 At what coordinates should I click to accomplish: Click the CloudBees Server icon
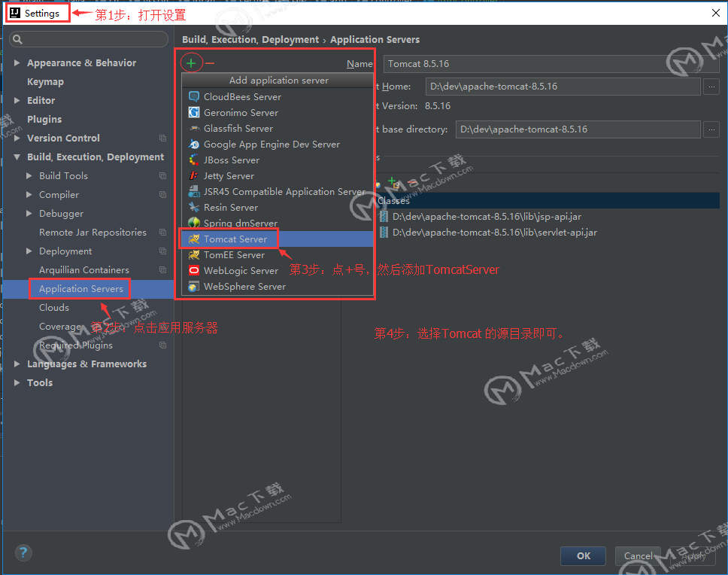point(193,96)
